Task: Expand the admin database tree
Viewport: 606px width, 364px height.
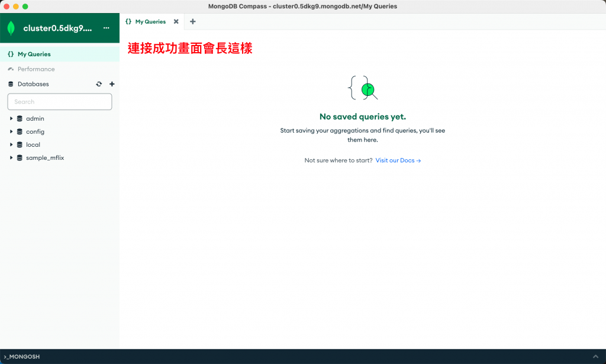Action: click(x=11, y=118)
